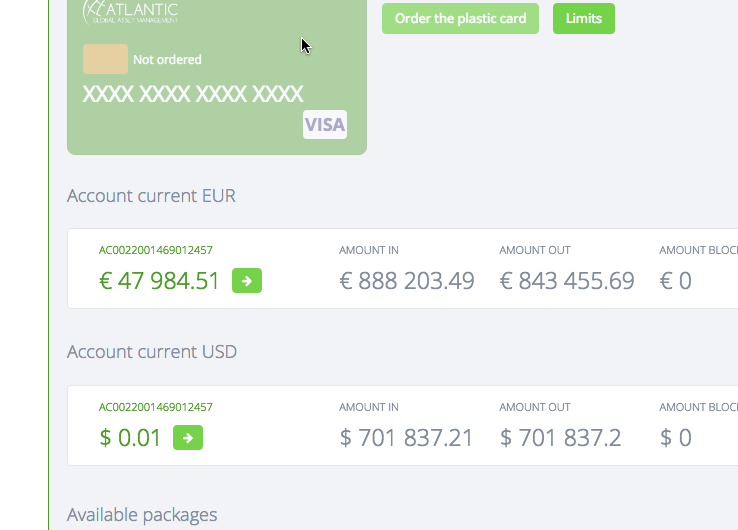The image size is (738, 530).
Task: Select the € 47 984.51 balance
Action: (x=159, y=281)
